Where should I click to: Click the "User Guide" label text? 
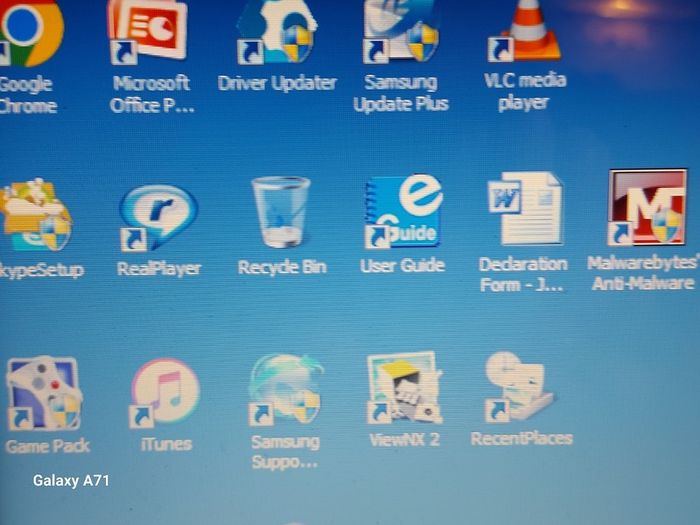point(403,266)
